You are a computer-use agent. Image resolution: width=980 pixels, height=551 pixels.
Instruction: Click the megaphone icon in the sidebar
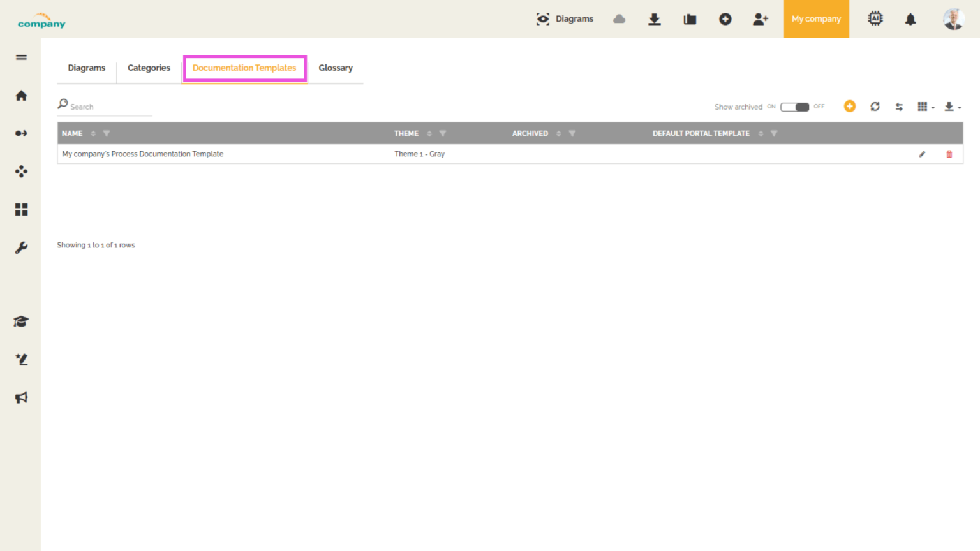tap(21, 397)
